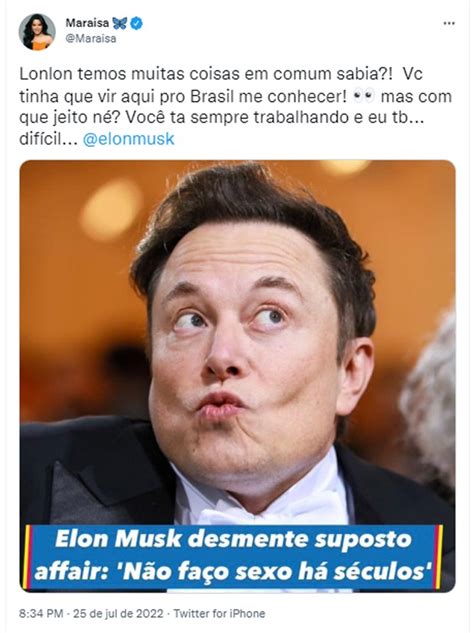
Task: Click the word 'Brasil' in the tweet
Action: 212,96
